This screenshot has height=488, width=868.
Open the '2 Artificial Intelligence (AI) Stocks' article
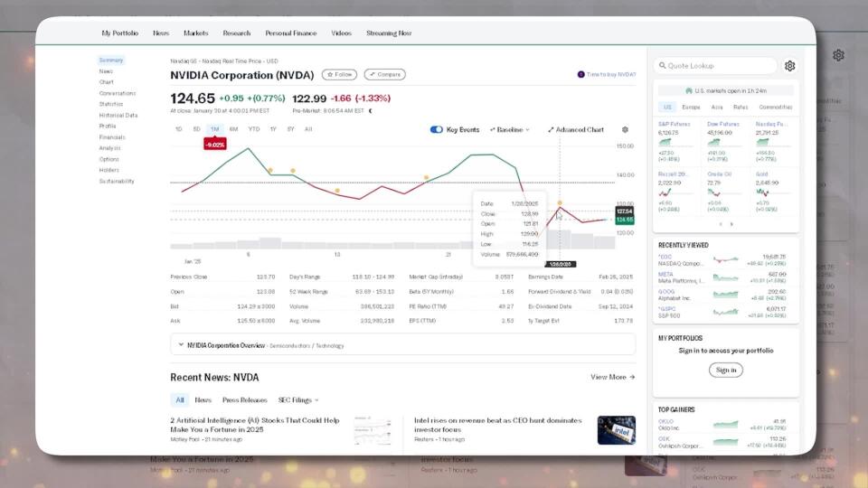pos(255,425)
